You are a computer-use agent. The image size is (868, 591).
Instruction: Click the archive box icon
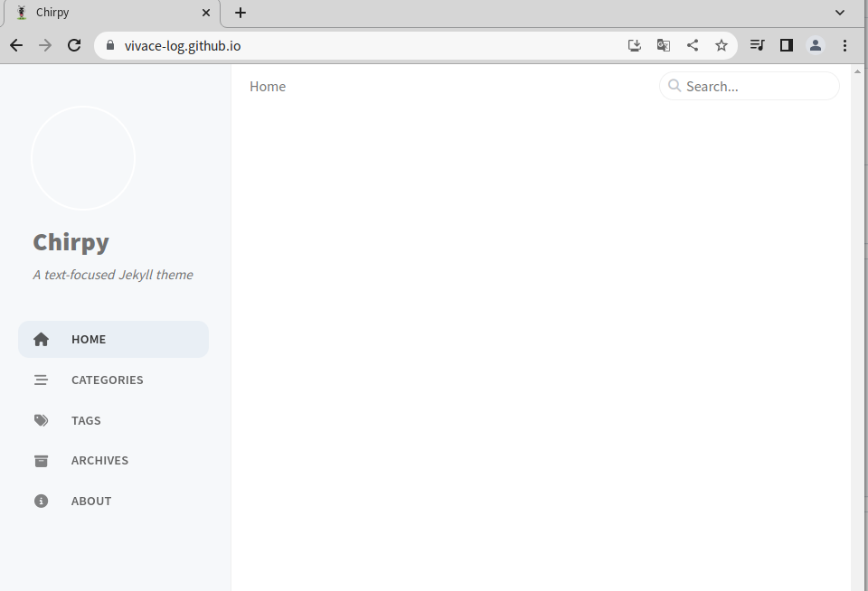coord(41,461)
